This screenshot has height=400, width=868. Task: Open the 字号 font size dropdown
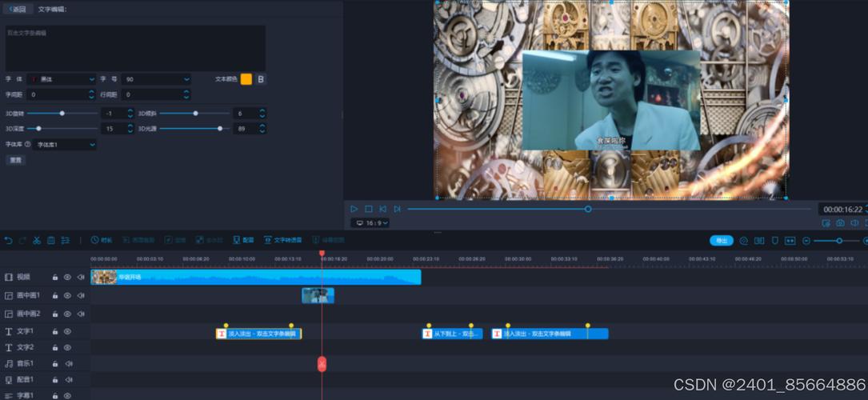tap(156, 79)
